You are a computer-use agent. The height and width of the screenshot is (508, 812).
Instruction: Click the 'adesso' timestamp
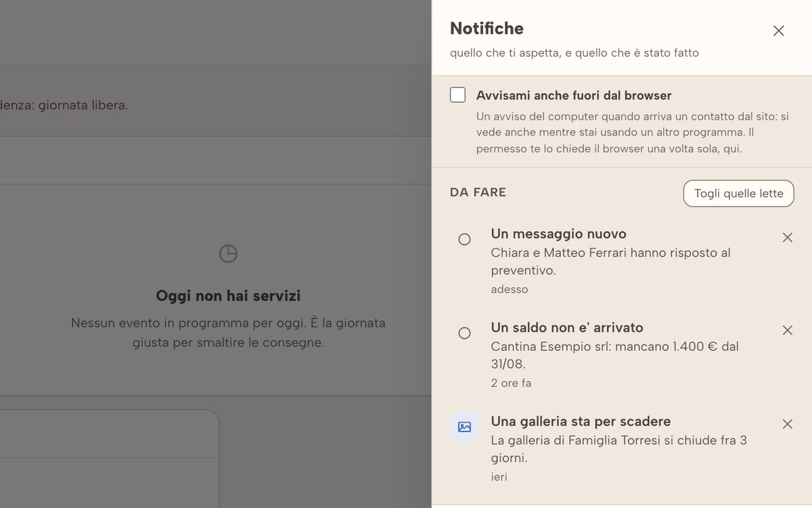[510, 289]
